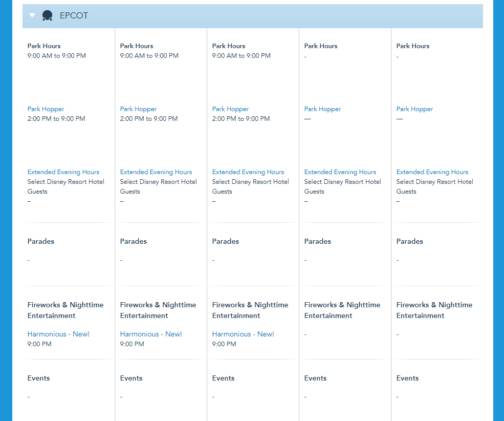The image size is (504, 421).
Task: Click Fireworks & Nighttime Entertainment heading, fourth column
Action: (x=342, y=310)
